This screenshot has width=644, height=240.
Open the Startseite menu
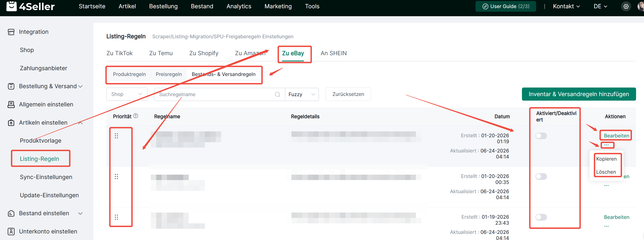point(92,7)
